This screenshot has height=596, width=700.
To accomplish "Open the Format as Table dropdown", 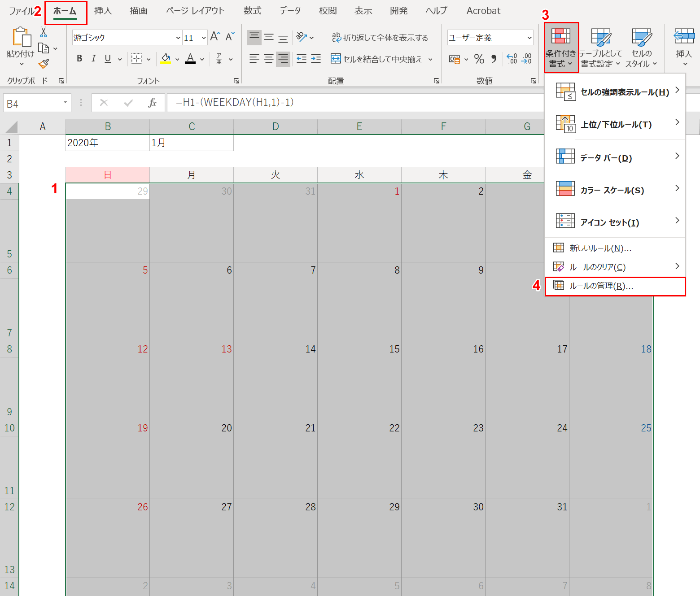I will coord(600,48).
